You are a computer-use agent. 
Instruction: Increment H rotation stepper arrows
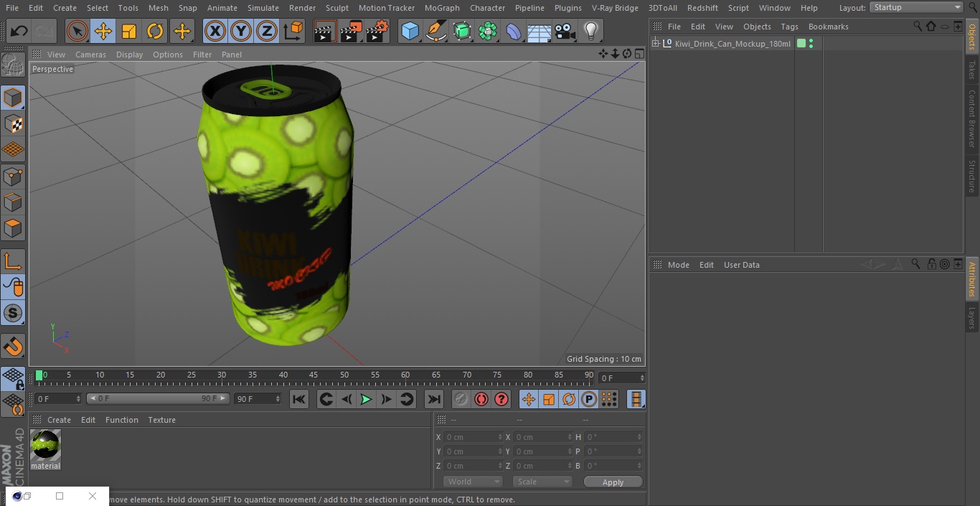coord(639,437)
